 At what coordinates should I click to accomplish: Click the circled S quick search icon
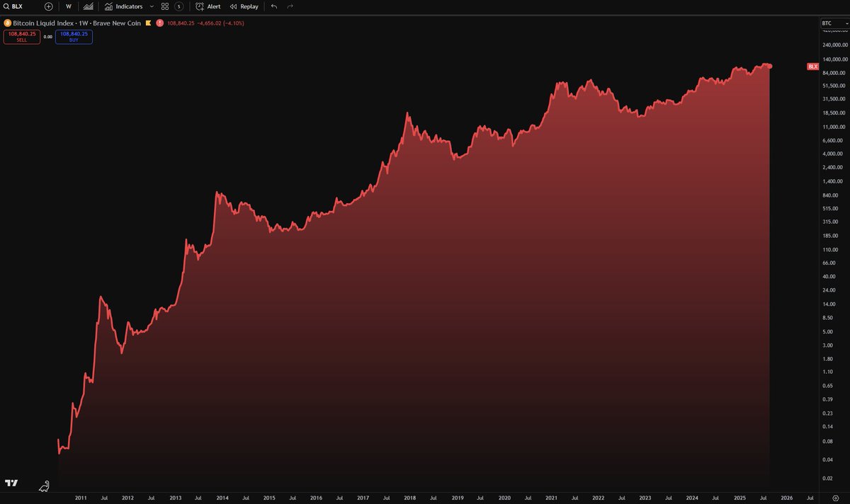coord(179,6)
